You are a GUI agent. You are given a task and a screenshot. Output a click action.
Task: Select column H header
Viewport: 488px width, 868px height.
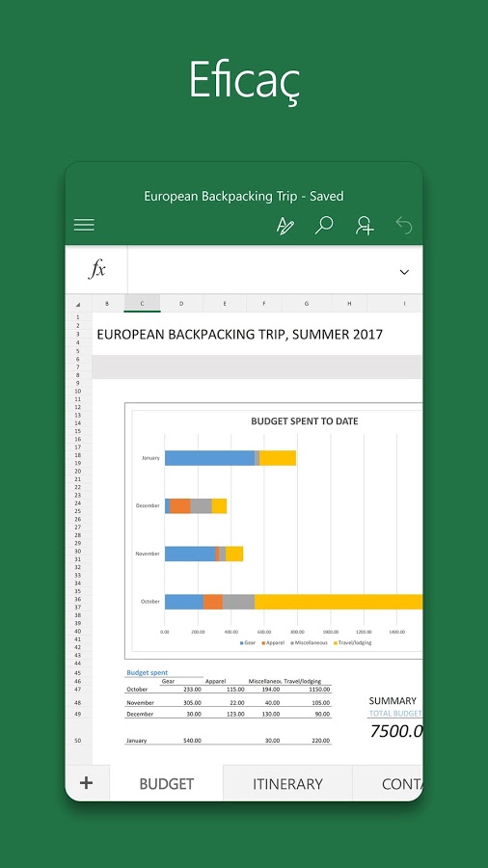tap(350, 304)
